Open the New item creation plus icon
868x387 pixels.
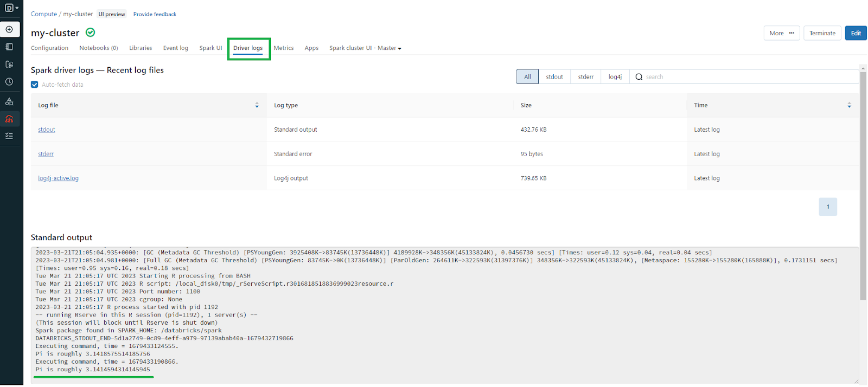[9, 29]
